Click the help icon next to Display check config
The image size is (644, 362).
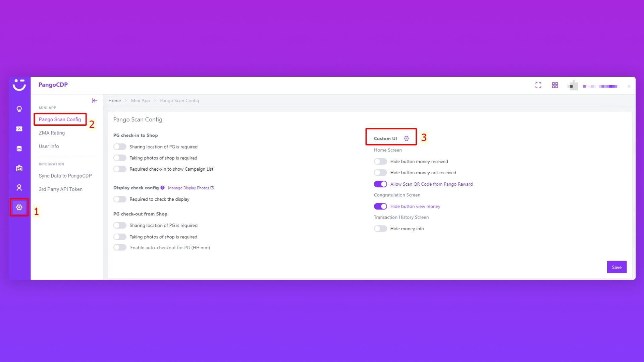point(162,188)
